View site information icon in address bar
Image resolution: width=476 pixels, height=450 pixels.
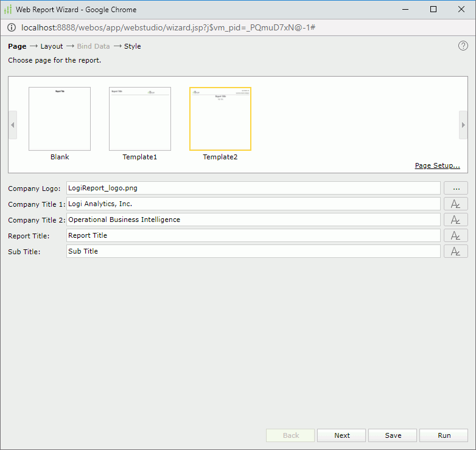12,27
